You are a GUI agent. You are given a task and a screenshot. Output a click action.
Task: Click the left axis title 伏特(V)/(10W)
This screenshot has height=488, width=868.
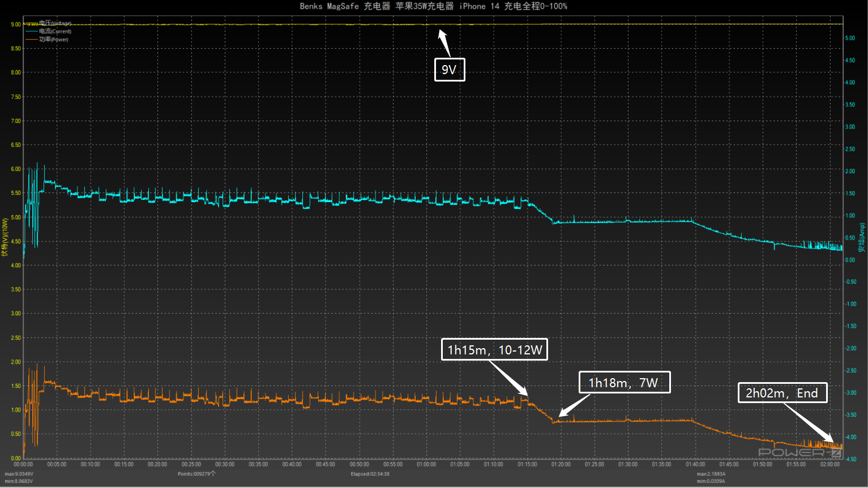pos(5,237)
